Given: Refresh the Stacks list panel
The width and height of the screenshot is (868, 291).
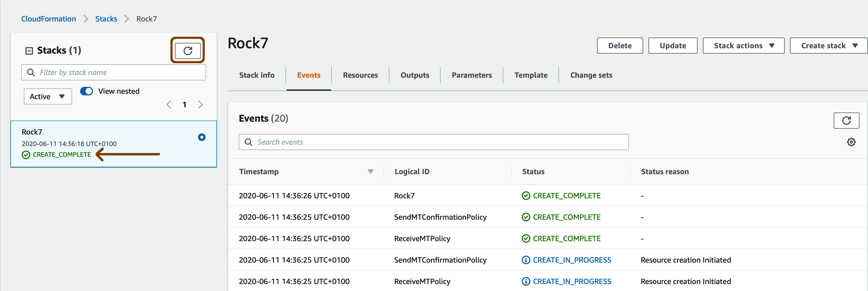Looking at the screenshot, I should coord(188,51).
